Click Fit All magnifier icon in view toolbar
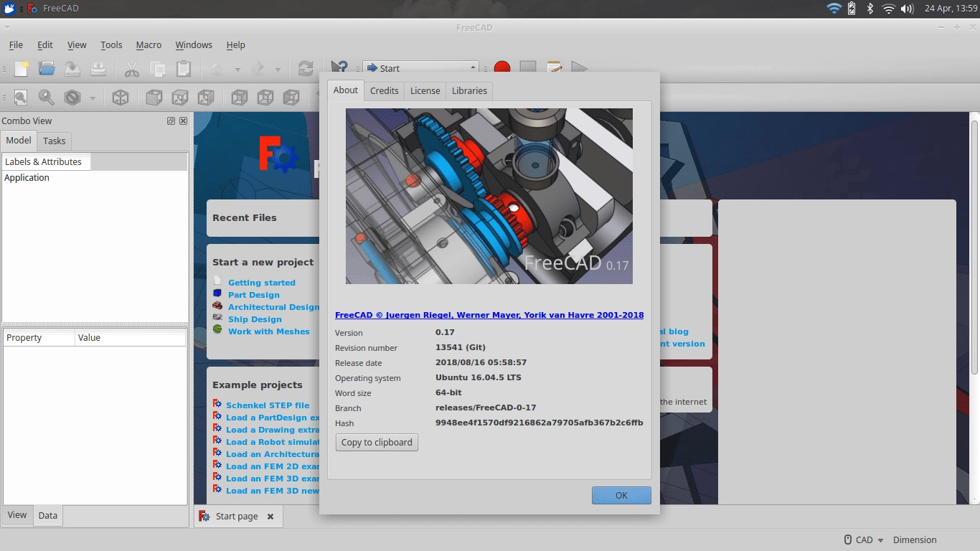 [21, 98]
